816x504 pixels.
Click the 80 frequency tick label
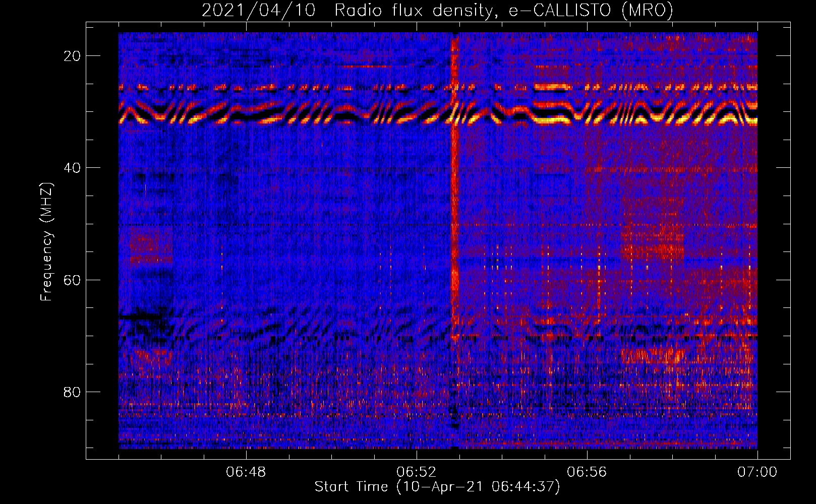tap(73, 392)
